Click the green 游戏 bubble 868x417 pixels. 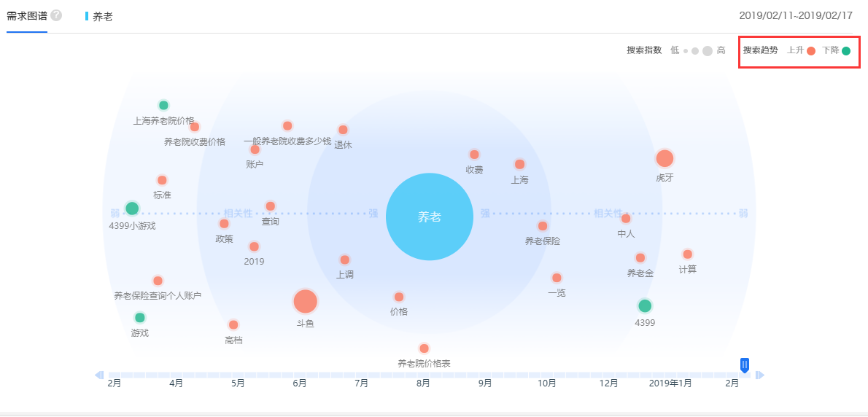tap(140, 317)
